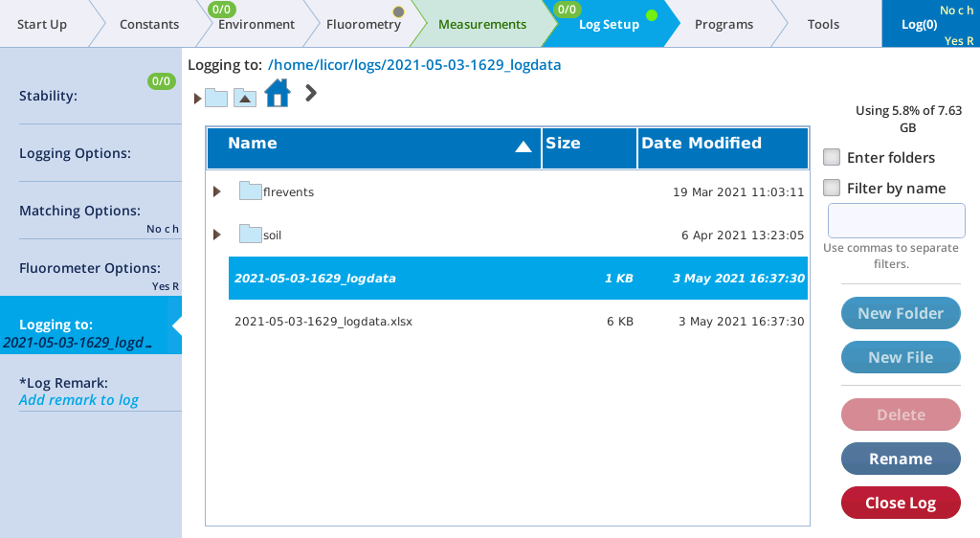Toggle the Filter by name checkbox
The height and width of the screenshot is (538, 980).
(832, 188)
